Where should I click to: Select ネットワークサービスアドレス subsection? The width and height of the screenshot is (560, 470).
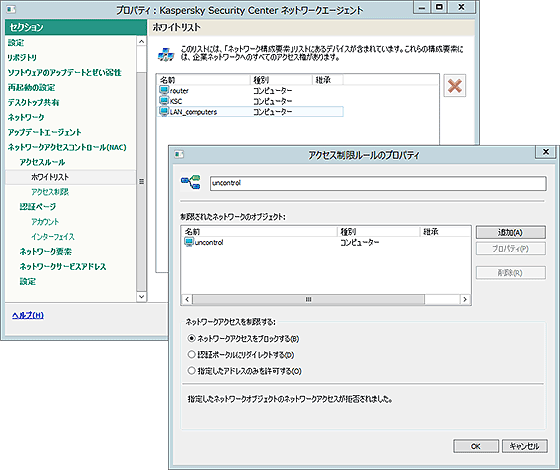(x=63, y=267)
